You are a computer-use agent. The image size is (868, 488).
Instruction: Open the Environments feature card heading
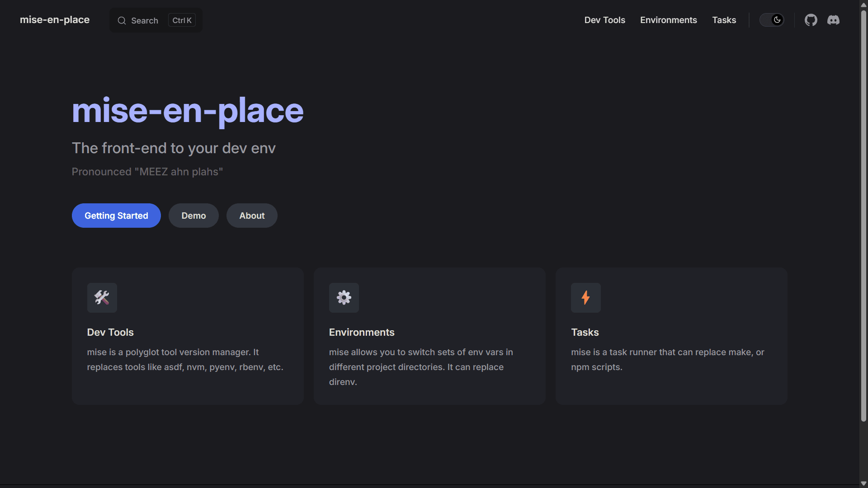[x=362, y=332]
